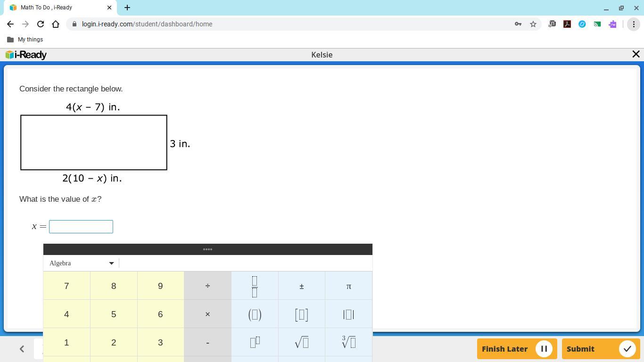Close the i-Ready lesson with X
The height and width of the screenshot is (362, 644).
(x=636, y=54)
